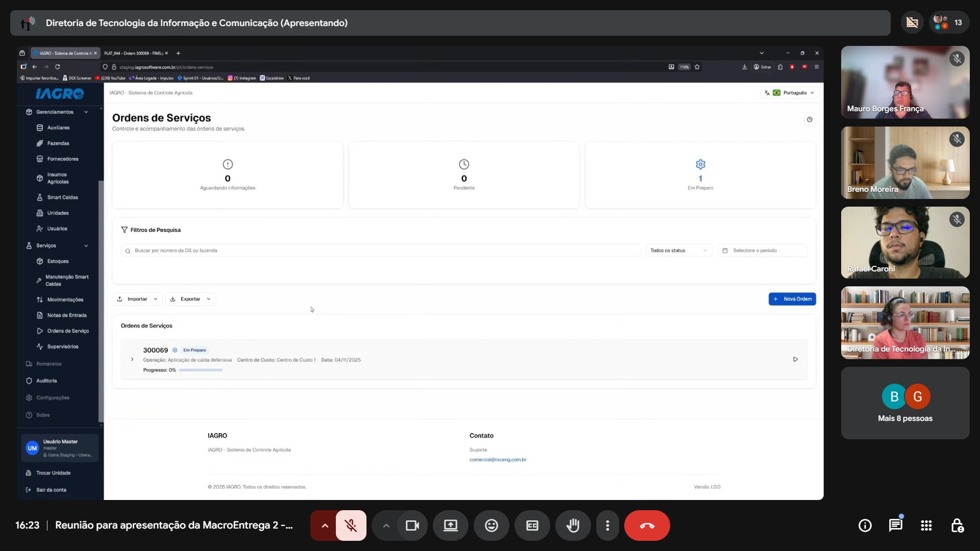Expand audio settings arrow beside microphone
The image size is (980, 551).
coord(324,525)
